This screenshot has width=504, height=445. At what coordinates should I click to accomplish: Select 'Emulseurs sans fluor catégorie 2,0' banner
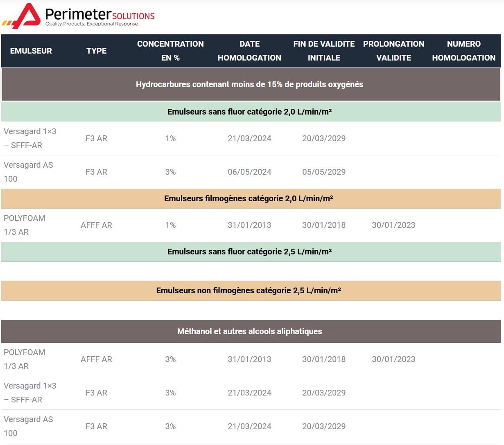[249, 112]
